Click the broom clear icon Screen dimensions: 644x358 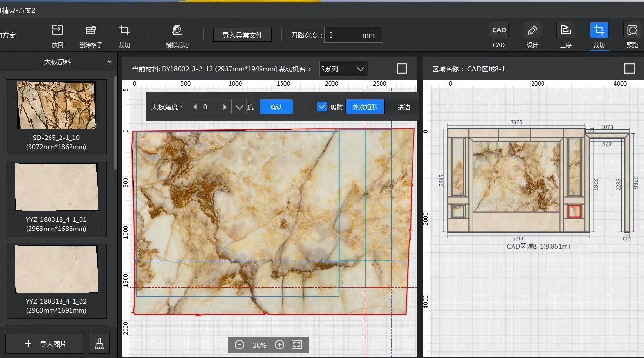point(100,344)
